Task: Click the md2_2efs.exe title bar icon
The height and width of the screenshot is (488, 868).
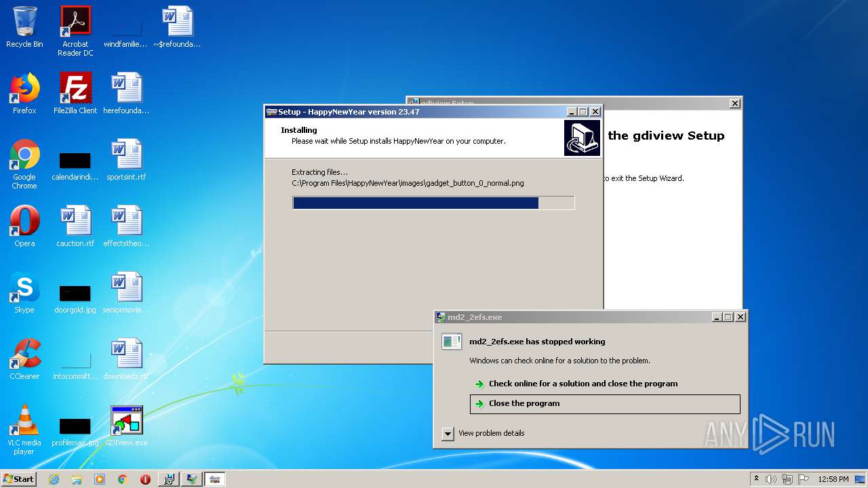Action: (441, 317)
